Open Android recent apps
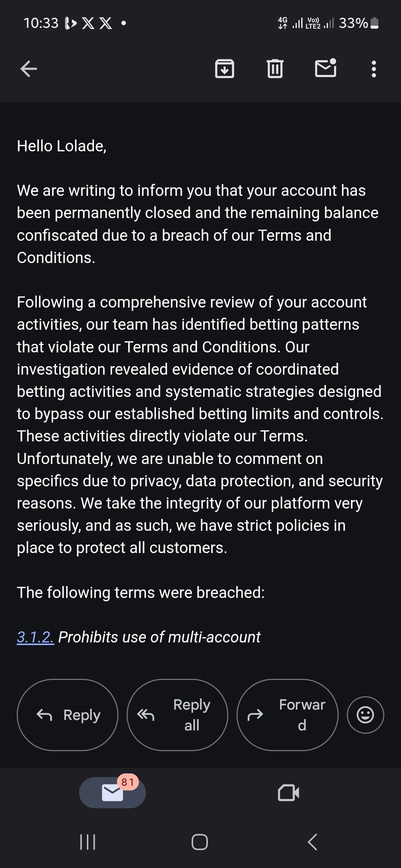Screen dimensions: 401x868 tap(88, 842)
